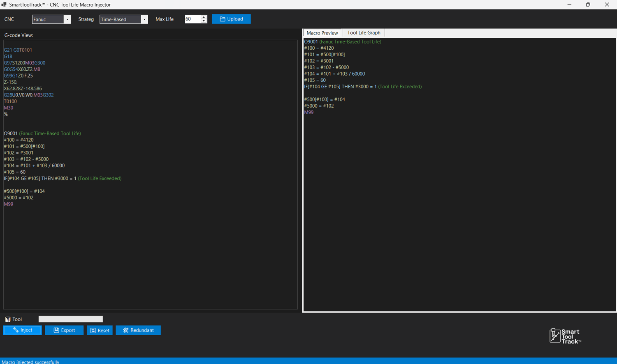Open the CNC Fanuc dropdown arrow
617x364 pixels.
coord(67,19)
